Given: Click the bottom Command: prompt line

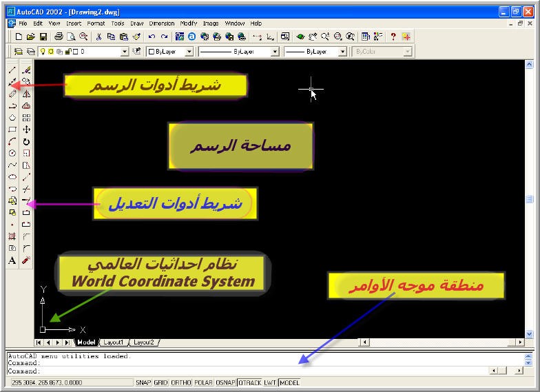Looking at the screenshot, I should point(247,371).
